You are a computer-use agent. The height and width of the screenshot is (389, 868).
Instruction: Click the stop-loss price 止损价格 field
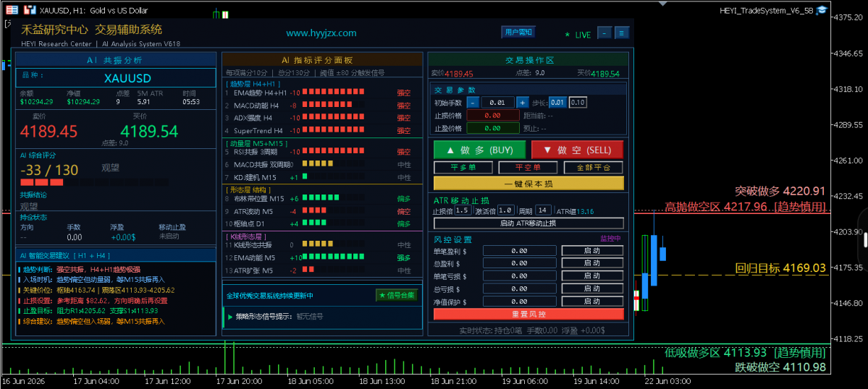493,115
